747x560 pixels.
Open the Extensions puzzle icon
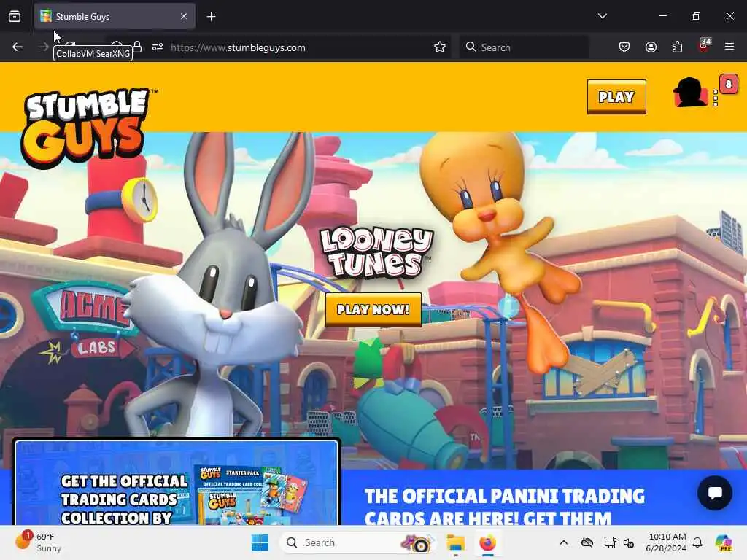(x=677, y=47)
